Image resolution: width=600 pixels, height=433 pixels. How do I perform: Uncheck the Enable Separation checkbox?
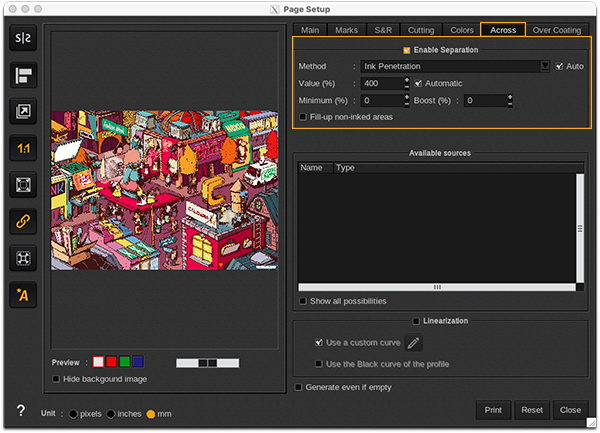coord(406,50)
